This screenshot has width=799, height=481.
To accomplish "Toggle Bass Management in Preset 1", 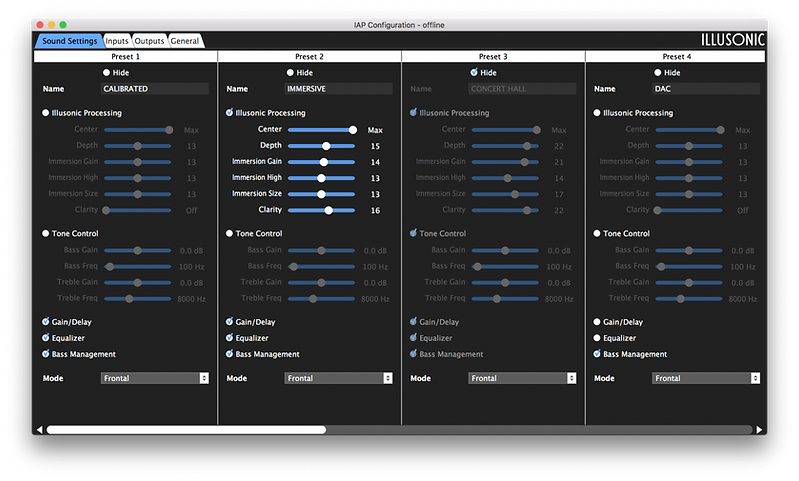I will click(x=46, y=354).
